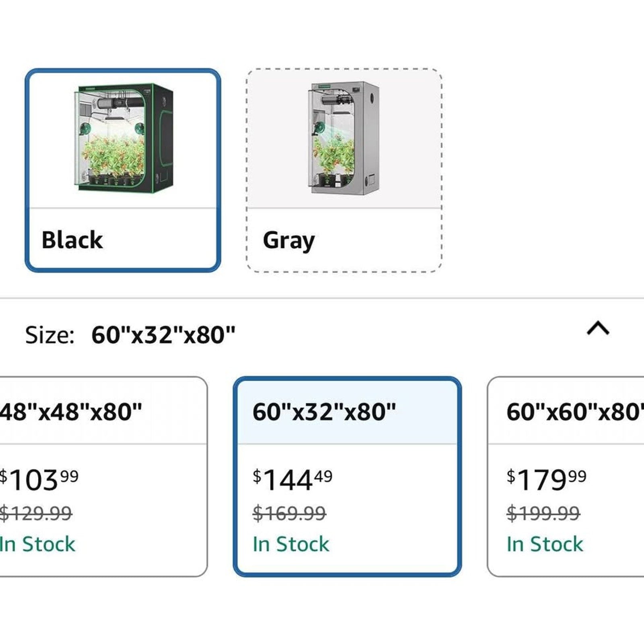Click the crossed-out $129.99 list price

[36, 513]
